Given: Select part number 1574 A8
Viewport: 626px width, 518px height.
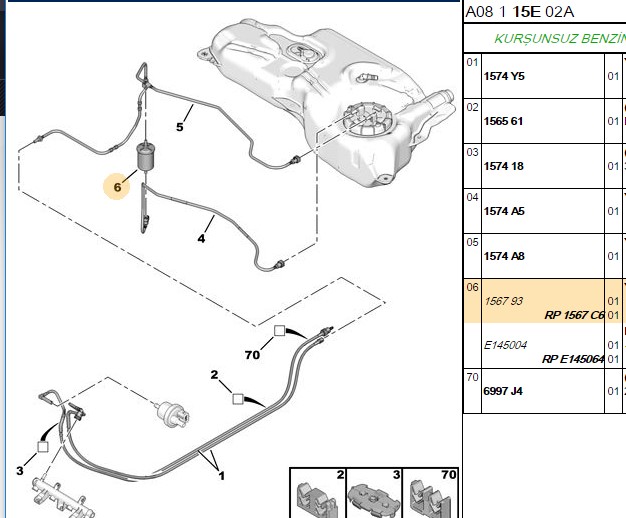Looking at the screenshot, I should click(504, 256).
